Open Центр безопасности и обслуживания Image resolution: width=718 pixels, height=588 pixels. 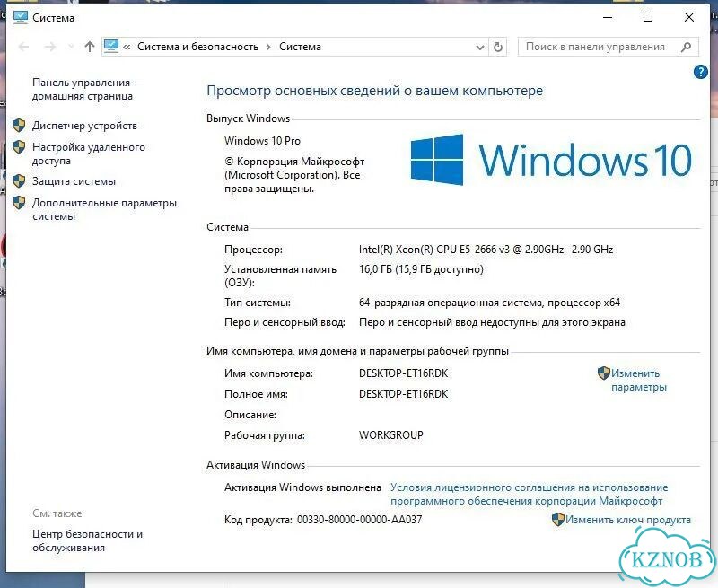(87, 540)
